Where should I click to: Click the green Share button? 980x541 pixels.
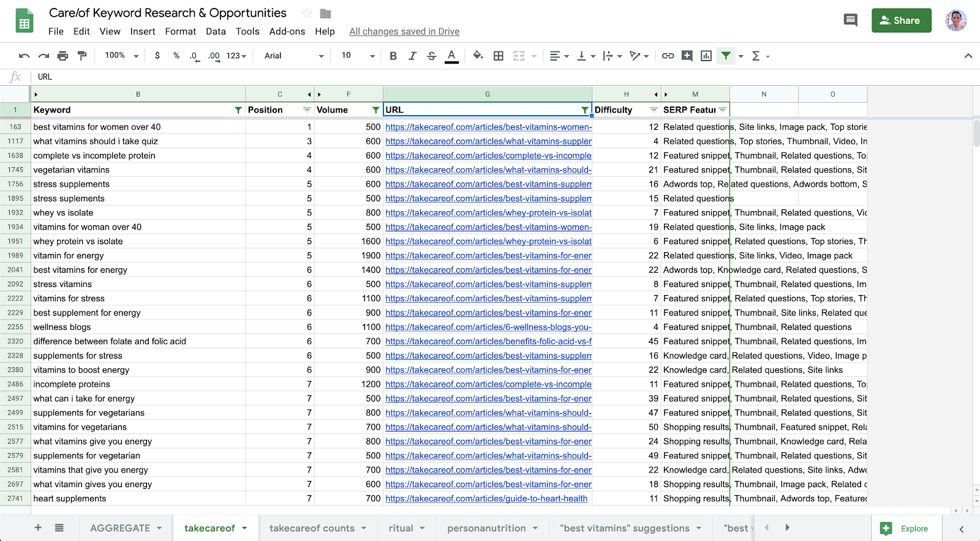tap(901, 20)
